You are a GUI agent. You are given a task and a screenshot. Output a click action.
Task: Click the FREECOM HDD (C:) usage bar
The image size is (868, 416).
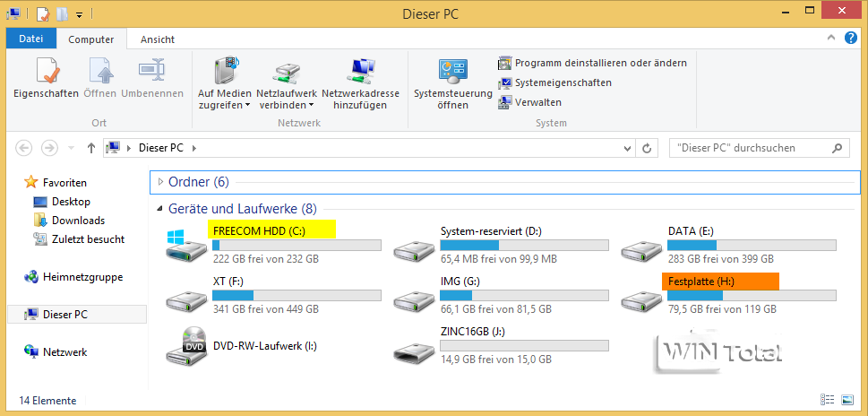296,246
